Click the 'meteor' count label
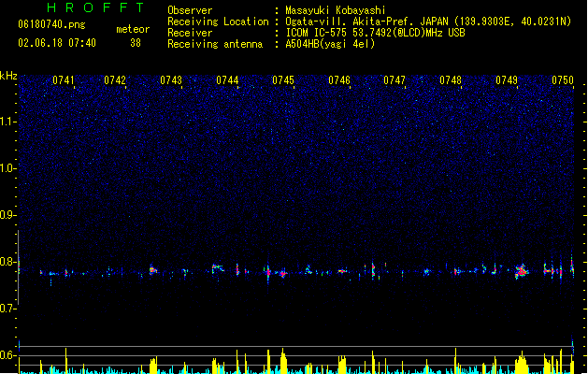Screen dimensions: 588x374 (x=133, y=29)
